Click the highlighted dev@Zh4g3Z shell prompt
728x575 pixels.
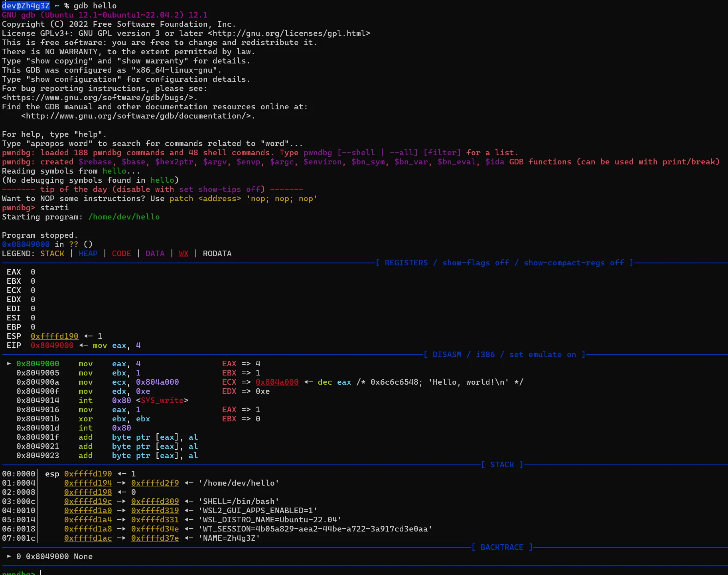(26, 6)
